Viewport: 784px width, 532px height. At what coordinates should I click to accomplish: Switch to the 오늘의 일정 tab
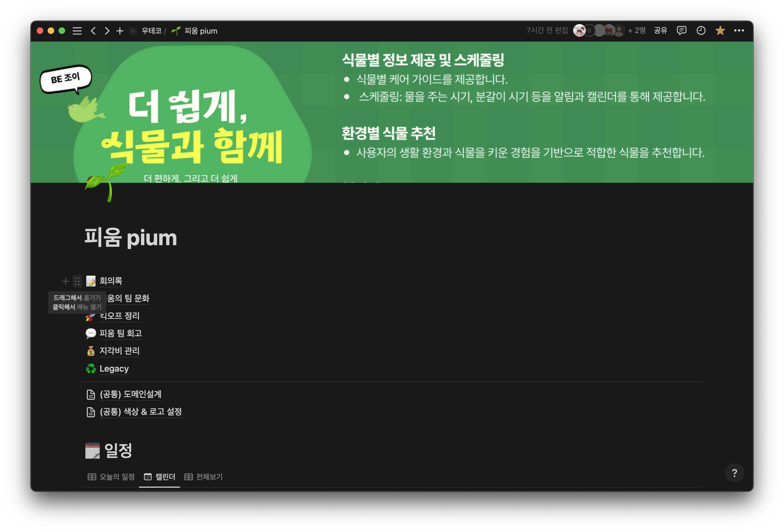coord(111,477)
